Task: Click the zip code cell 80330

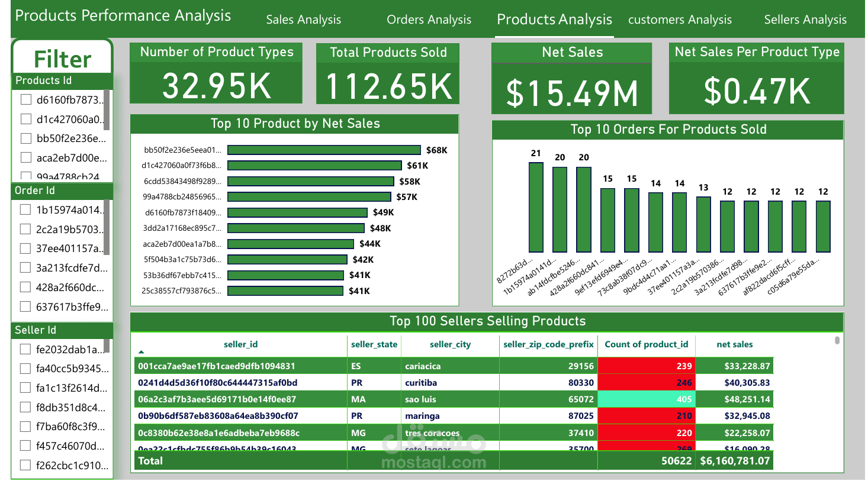Action: pyautogui.click(x=548, y=382)
